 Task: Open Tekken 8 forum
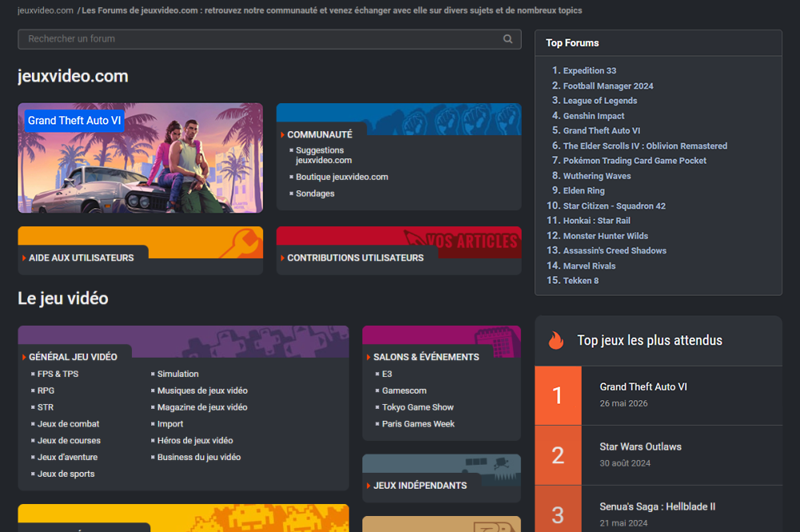pyautogui.click(x=581, y=281)
